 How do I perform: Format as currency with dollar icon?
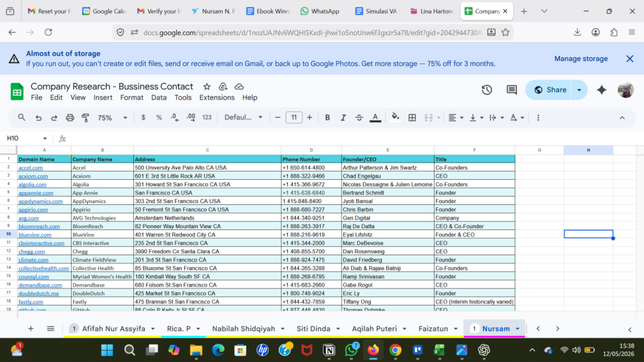[143, 118]
